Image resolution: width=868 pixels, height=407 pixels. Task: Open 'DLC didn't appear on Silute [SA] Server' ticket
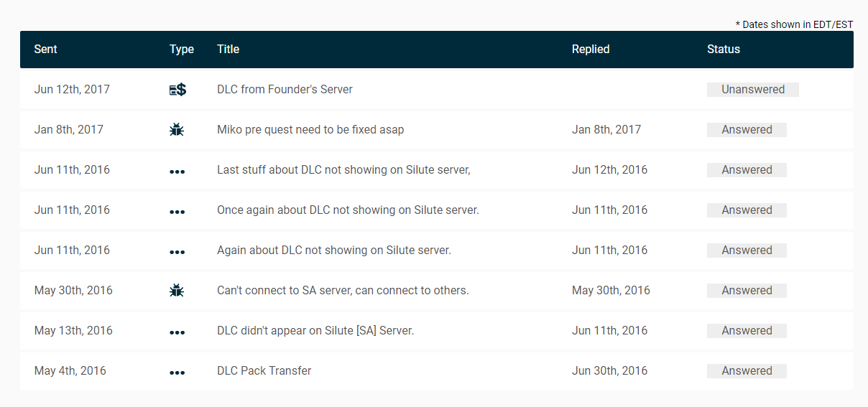click(315, 331)
